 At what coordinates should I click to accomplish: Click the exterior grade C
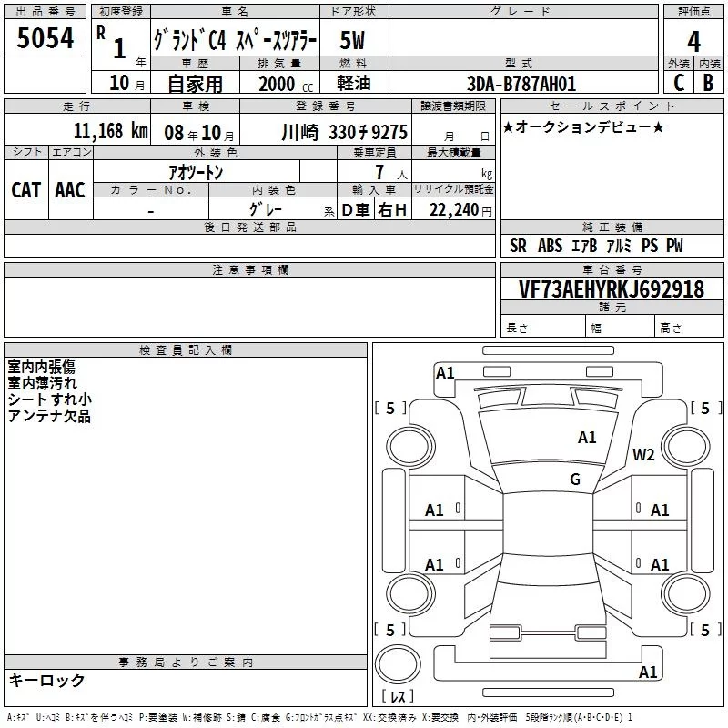point(679,83)
